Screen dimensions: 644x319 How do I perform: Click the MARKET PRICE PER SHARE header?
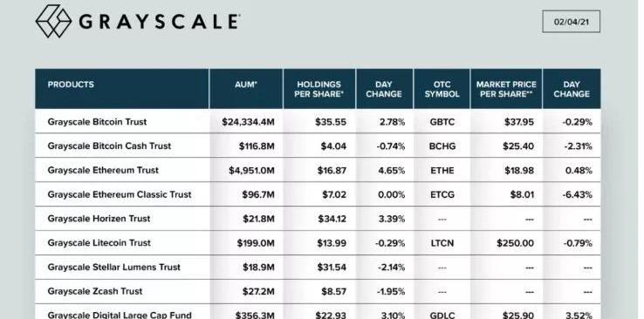coord(506,89)
